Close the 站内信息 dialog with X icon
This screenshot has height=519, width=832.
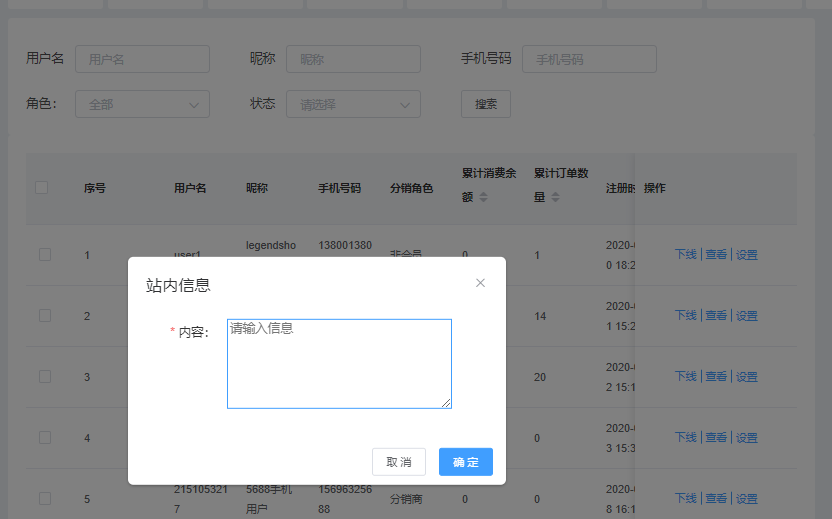pyautogui.click(x=480, y=283)
